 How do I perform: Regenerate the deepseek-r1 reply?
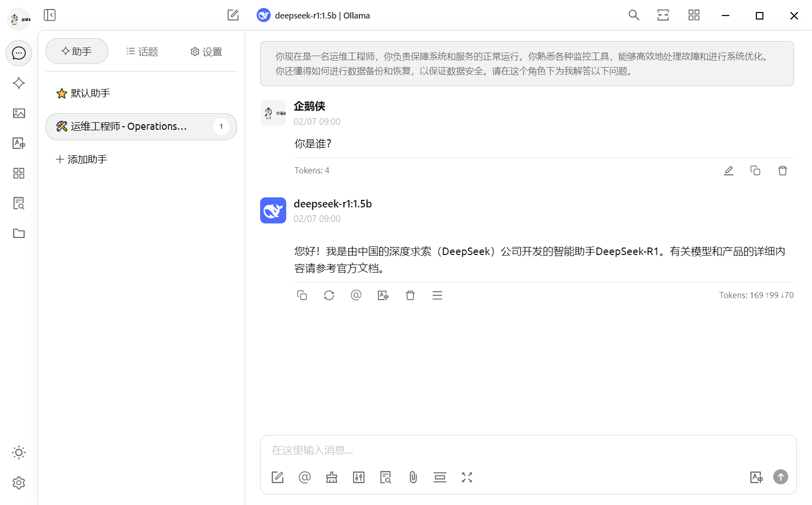(329, 296)
